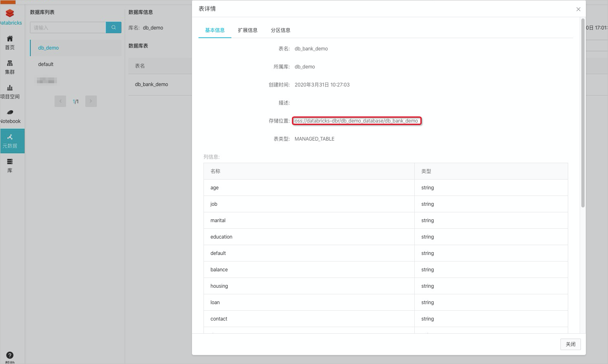This screenshot has width=608, height=364.
Task: Open the 库 library sidebar icon
Action: 10,162
